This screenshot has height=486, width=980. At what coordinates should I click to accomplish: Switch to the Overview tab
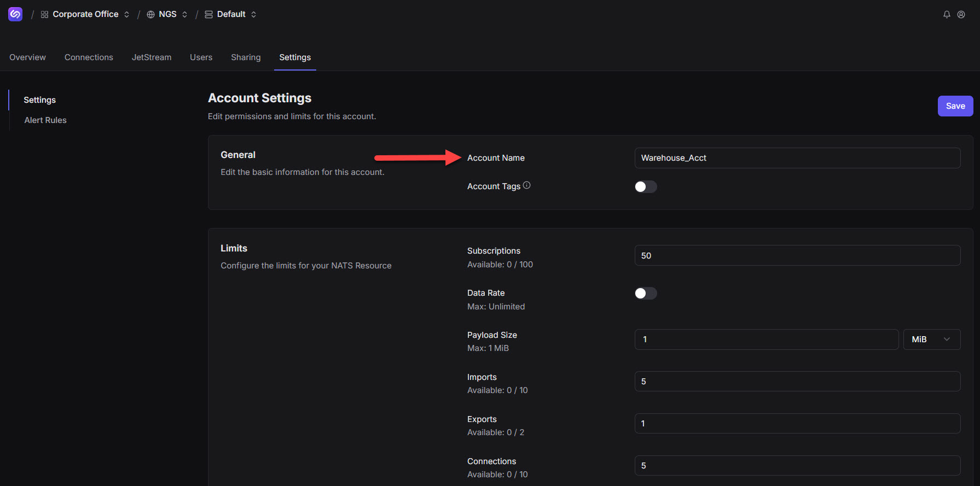click(27, 57)
